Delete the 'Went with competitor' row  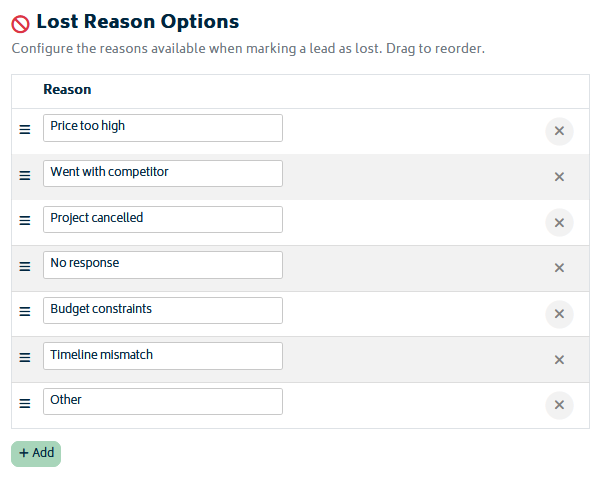tap(559, 177)
